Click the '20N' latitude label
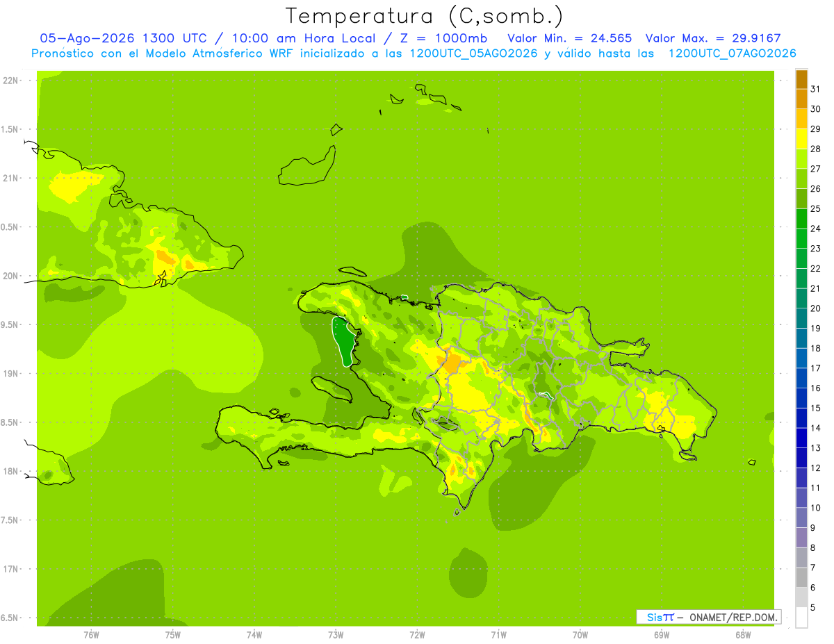Image resolution: width=834 pixels, height=644 pixels. 10,276
